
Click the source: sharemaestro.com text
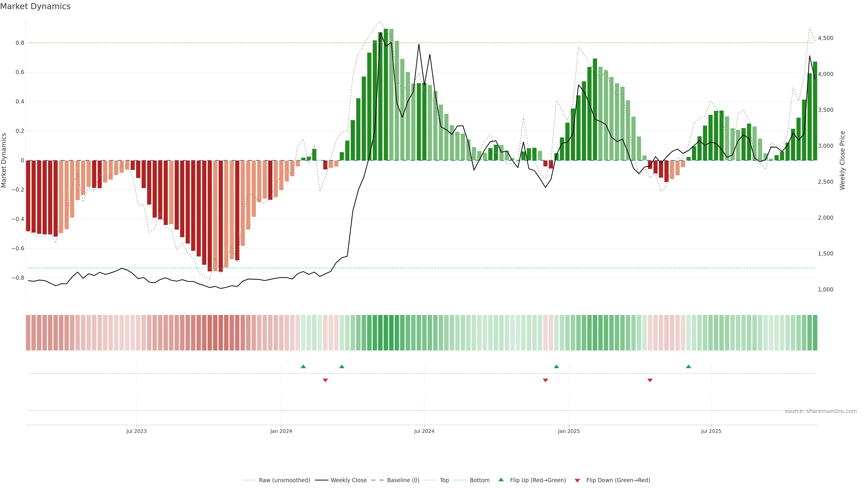(821, 411)
